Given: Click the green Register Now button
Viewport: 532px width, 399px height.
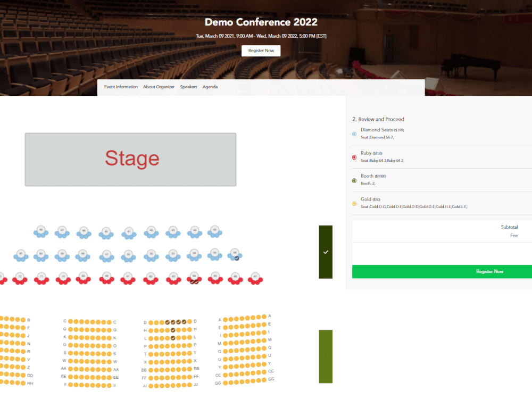Looking at the screenshot, I should point(442,271).
